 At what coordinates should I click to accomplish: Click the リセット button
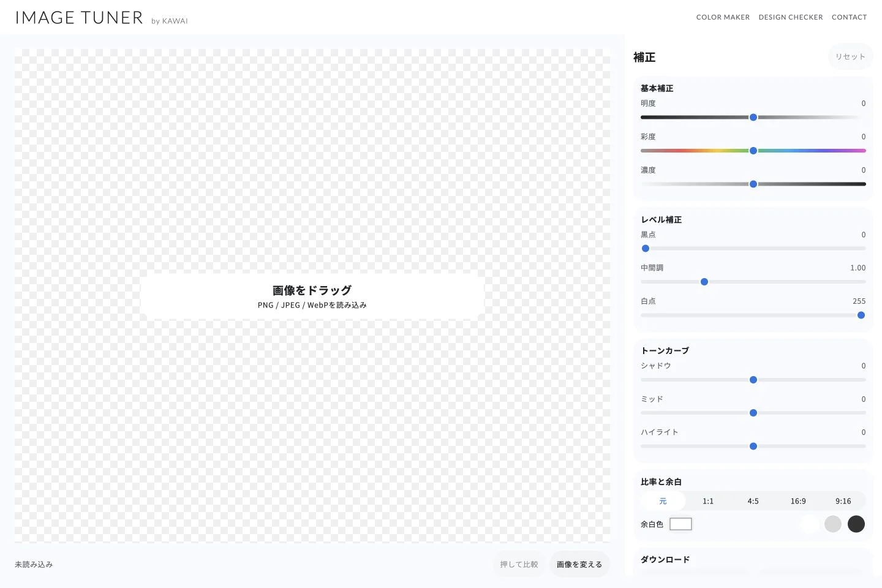(850, 56)
